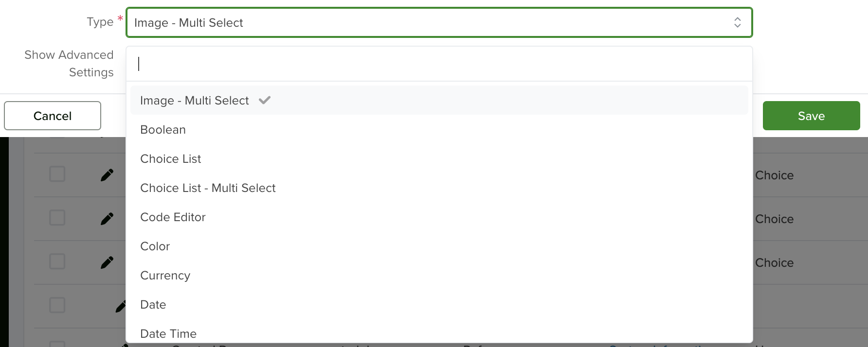Image resolution: width=868 pixels, height=347 pixels.
Task: Click the first row's pencil edit icon
Action: point(107,175)
